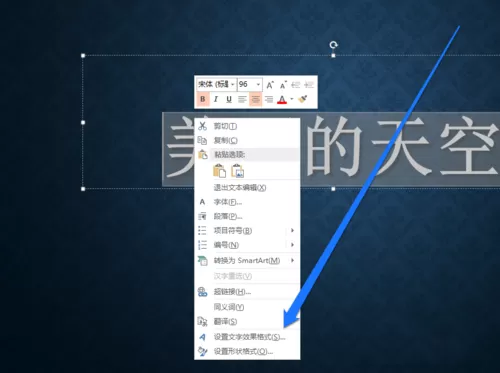Click the 粘贴选项 clipboard icon
Screen dimensions: 500x373
[x=203, y=154]
